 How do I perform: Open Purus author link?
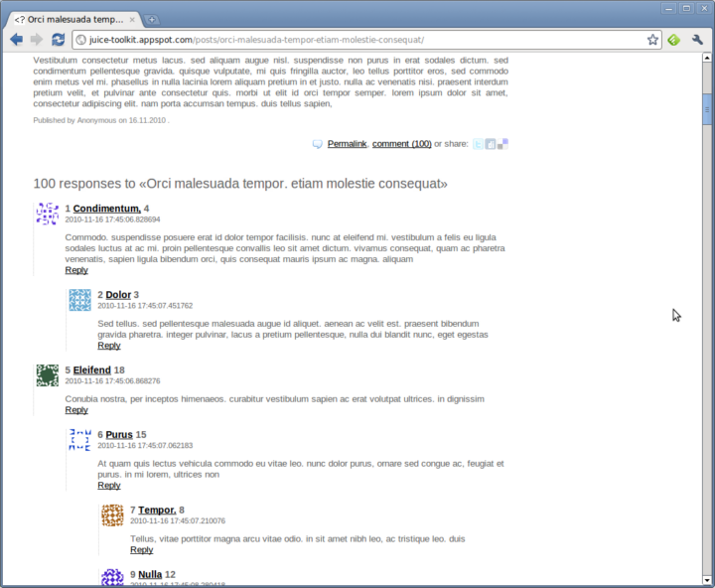tap(119, 434)
